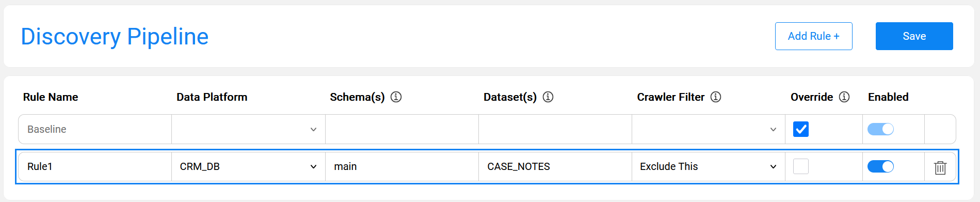Click the main schema field

402,166
